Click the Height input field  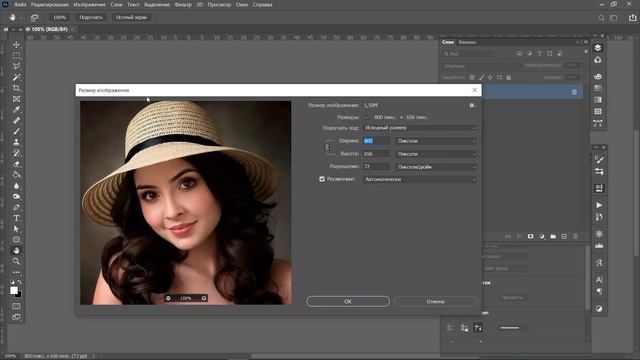click(376, 154)
